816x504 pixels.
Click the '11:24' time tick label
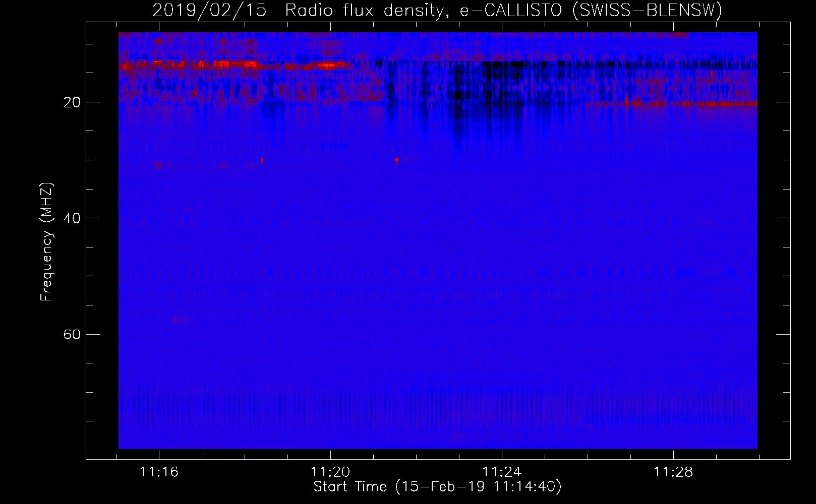pyautogui.click(x=502, y=472)
